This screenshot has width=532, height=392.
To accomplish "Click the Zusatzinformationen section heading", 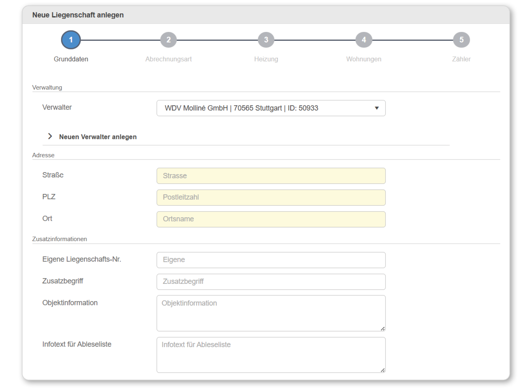I will coord(59,239).
